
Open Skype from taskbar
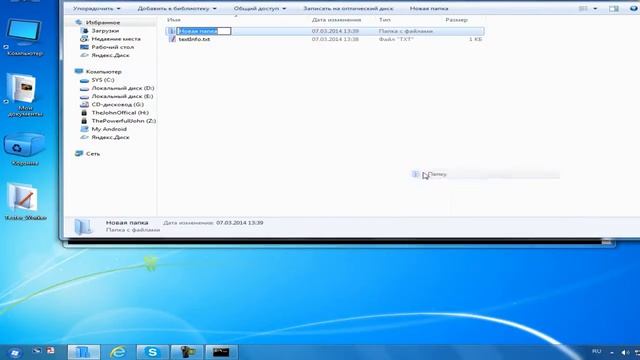152,352
